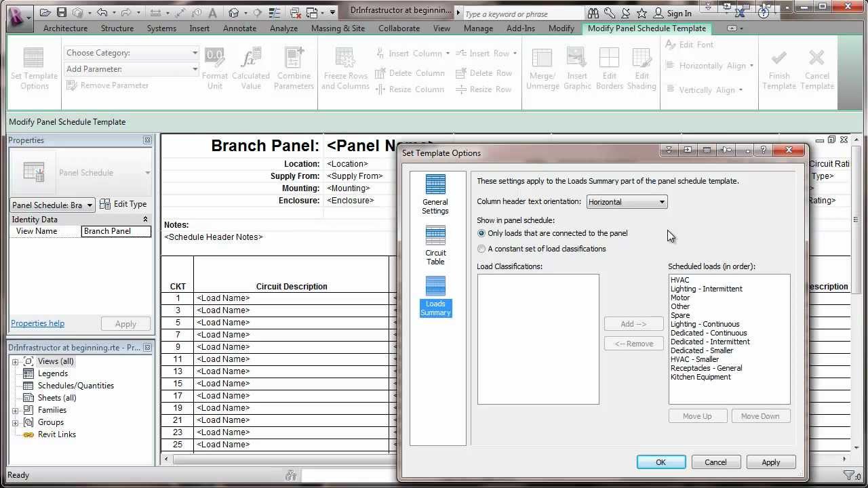The image size is (868, 488).
Task: Click the Undo arrow icon
Action: click(x=102, y=13)
